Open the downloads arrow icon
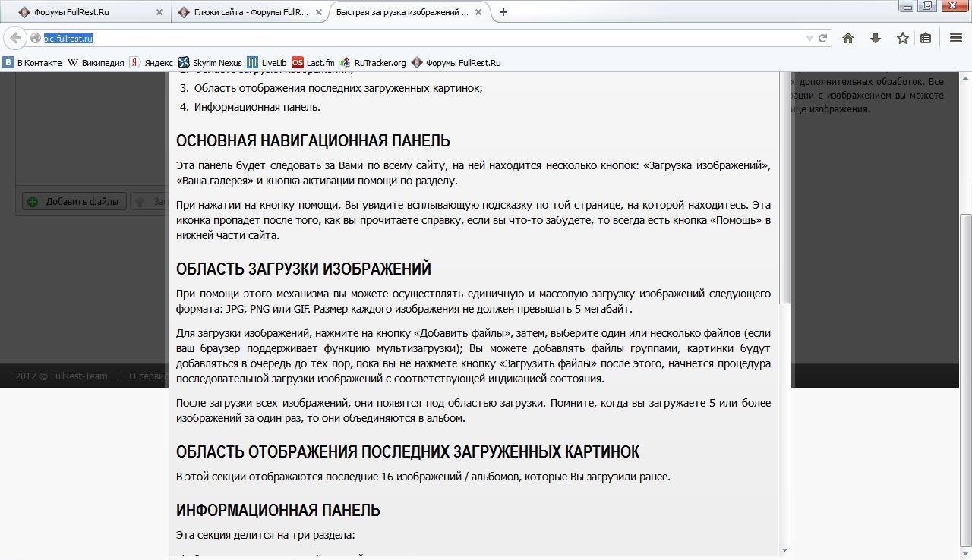The width and height of the screenshot is (972, 560). (x=876, y=38)
